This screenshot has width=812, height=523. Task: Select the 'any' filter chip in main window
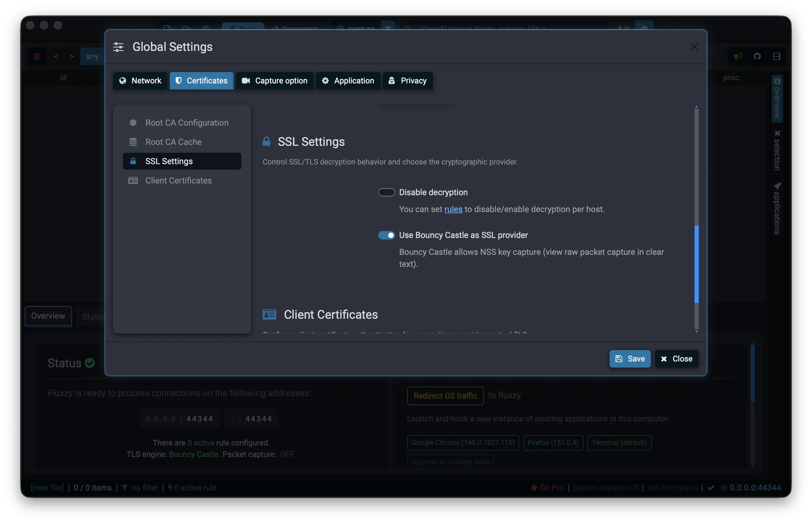tap(92, 56)
